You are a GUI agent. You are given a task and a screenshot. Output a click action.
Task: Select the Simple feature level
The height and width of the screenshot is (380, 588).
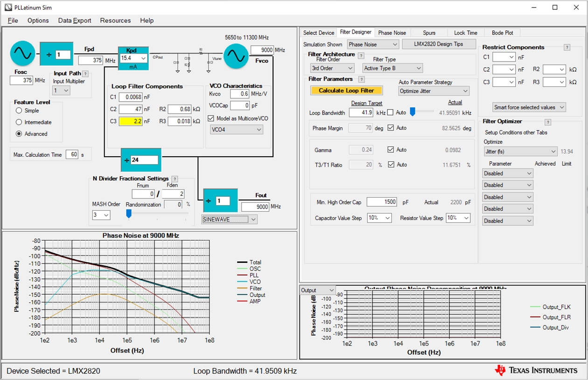19,111
